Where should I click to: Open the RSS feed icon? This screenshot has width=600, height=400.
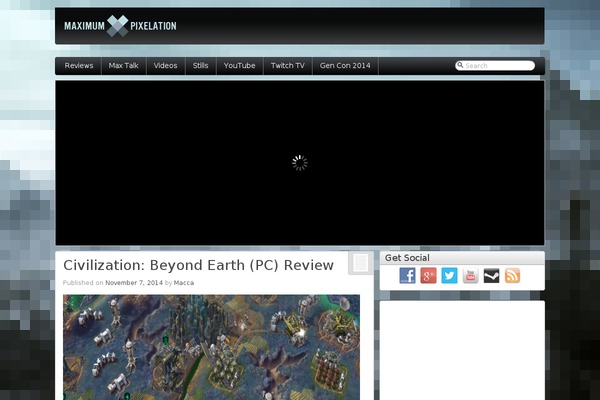pyautogui.click(x=512, y=275)
